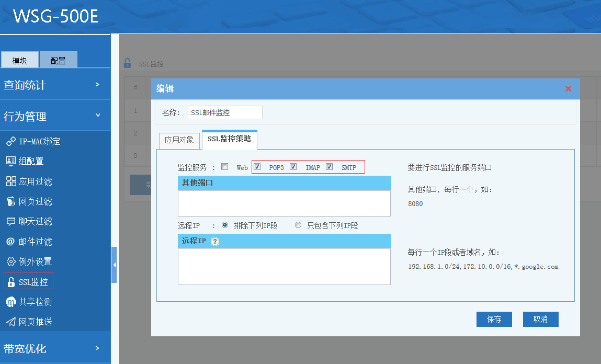Click the help icon beside 远程IP header
This screenshot has width=601, height=364.
(x=215, y=241)
